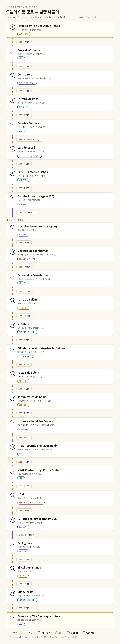Click the 트램 15E 약 30분 transit badge
120x644 pixels.
(26, 535)
